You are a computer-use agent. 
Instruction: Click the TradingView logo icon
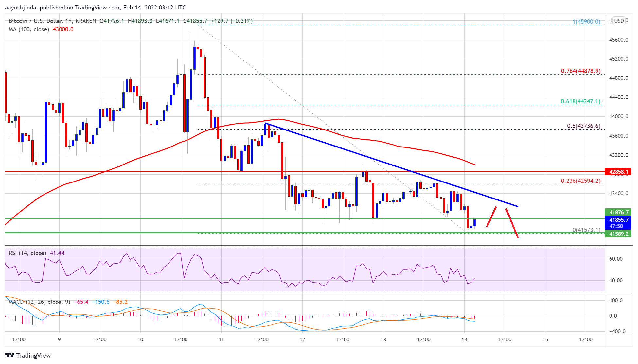click(9, 355)
